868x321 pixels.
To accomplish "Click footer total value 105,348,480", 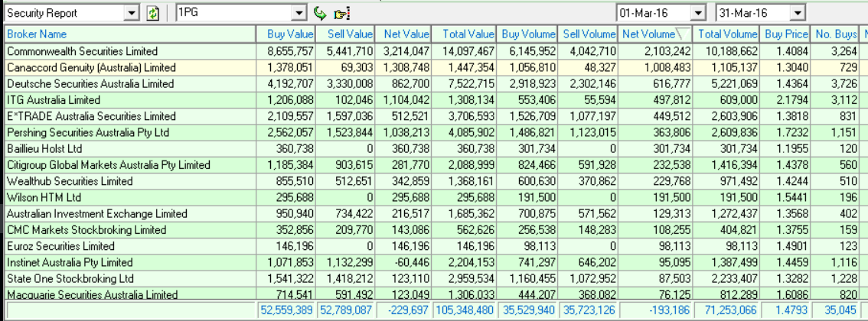I will tap(465, 310).
